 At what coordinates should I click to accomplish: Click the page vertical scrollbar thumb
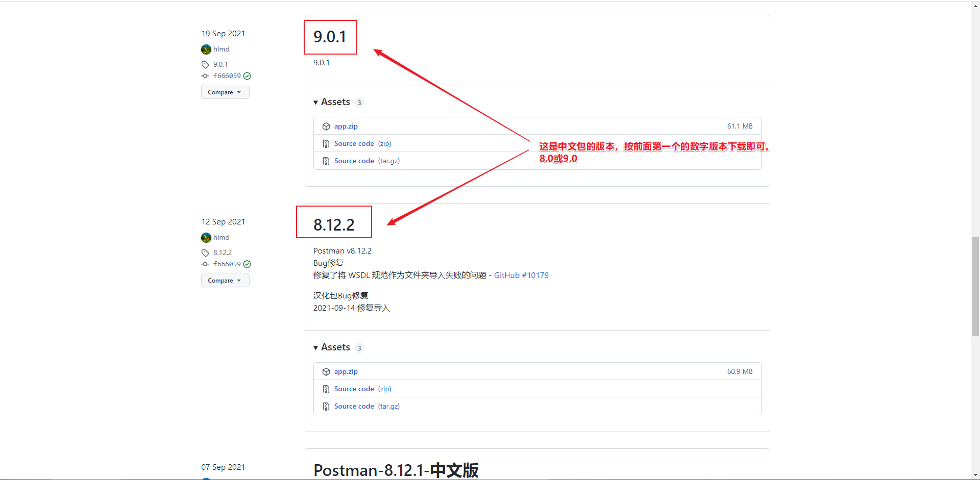coord(975,286)
